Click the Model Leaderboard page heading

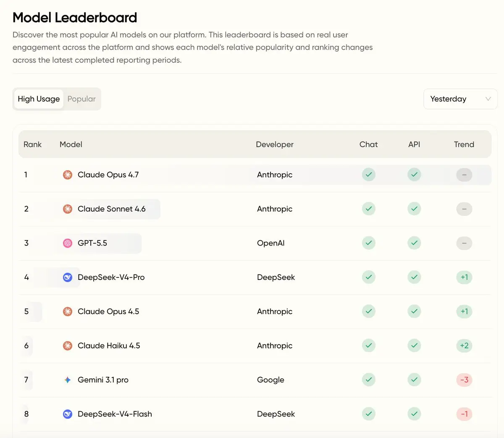[75, 18]
